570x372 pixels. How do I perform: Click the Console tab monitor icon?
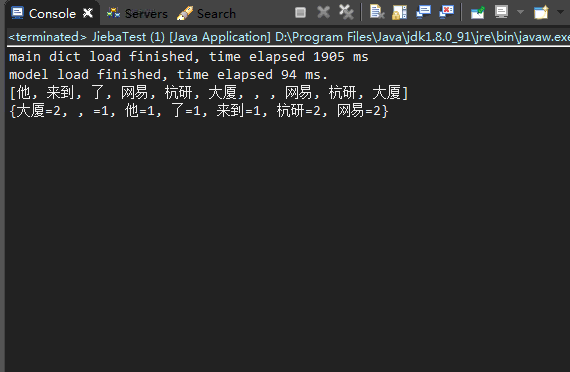17,13
